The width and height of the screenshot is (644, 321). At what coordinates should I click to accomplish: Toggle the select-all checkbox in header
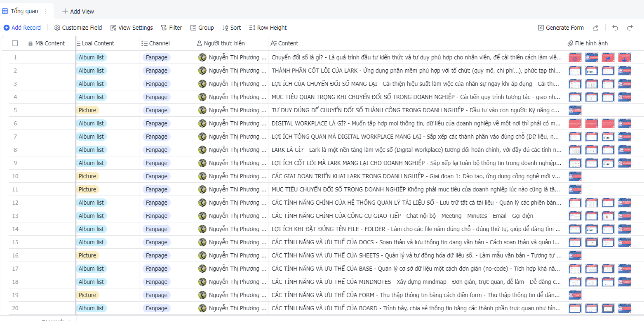click(15, 43)
